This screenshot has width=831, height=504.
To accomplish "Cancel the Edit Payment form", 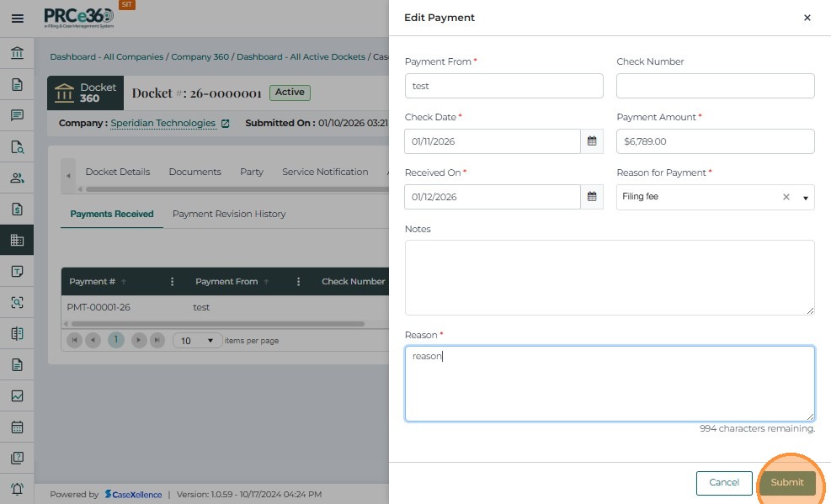I will click(724, 482).
